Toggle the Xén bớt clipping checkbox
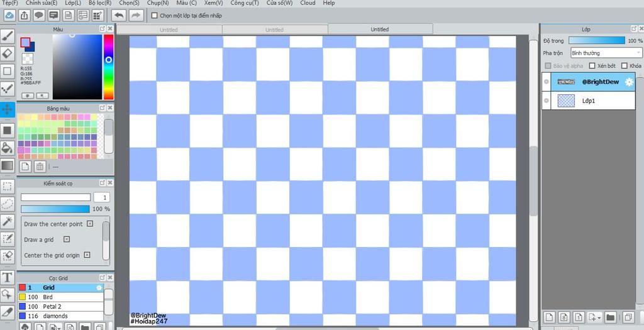 [x=592, y=65]
